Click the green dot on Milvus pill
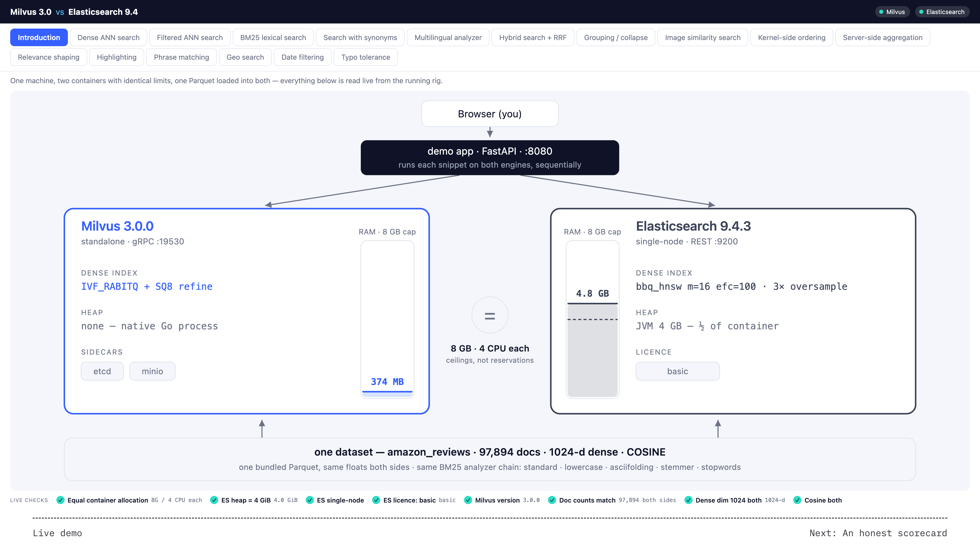 coord(881,12)
